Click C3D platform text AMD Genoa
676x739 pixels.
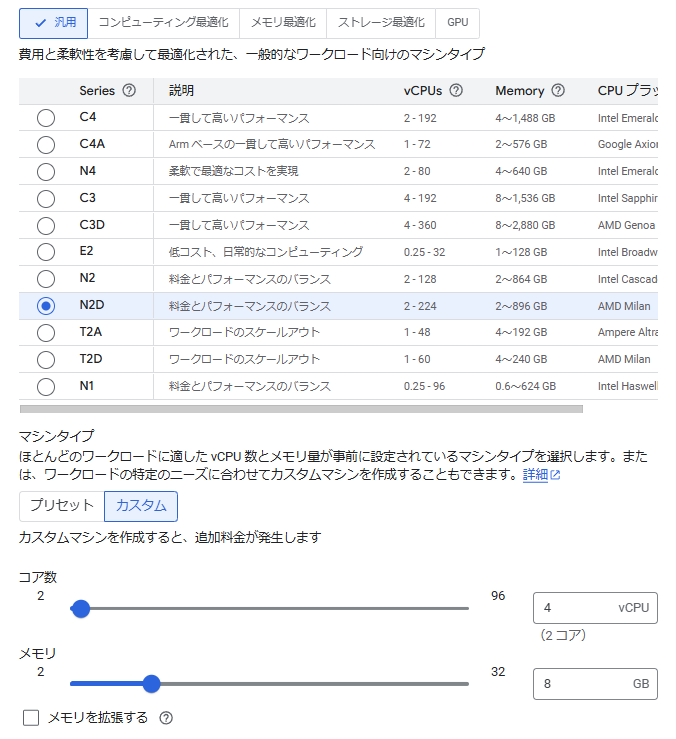626,225
